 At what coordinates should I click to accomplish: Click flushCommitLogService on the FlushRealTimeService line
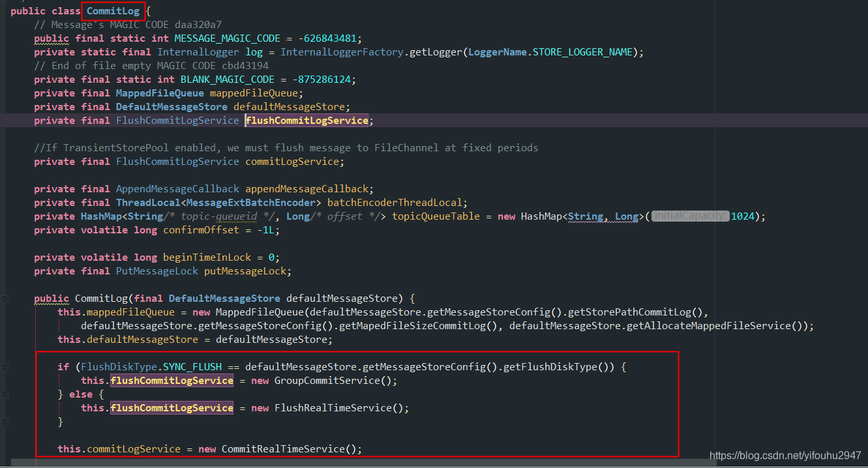172,408
